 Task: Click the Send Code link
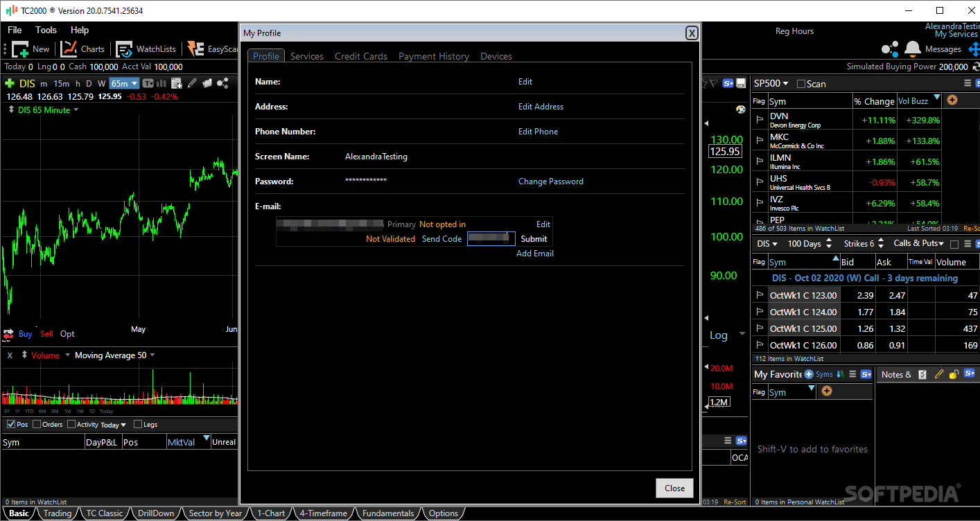[x=441, y=239]
